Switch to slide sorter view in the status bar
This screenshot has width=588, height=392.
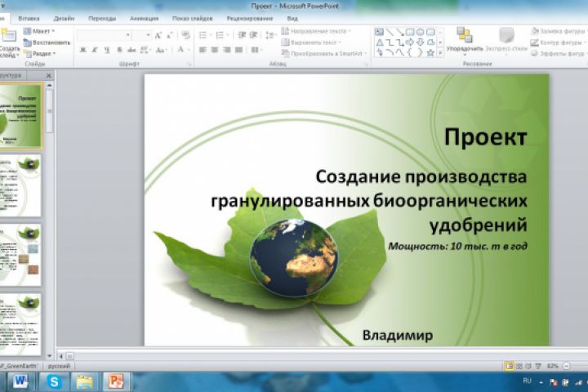tap(519, 366)
